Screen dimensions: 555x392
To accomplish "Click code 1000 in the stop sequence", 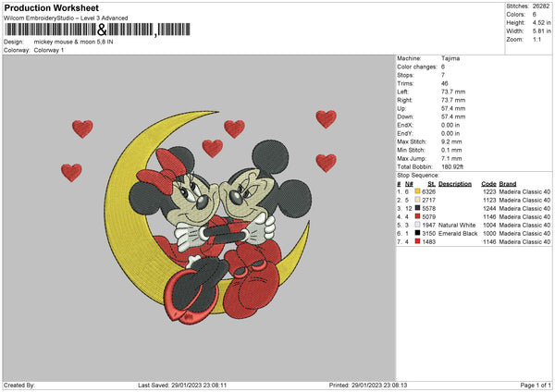I will [489, 234].
